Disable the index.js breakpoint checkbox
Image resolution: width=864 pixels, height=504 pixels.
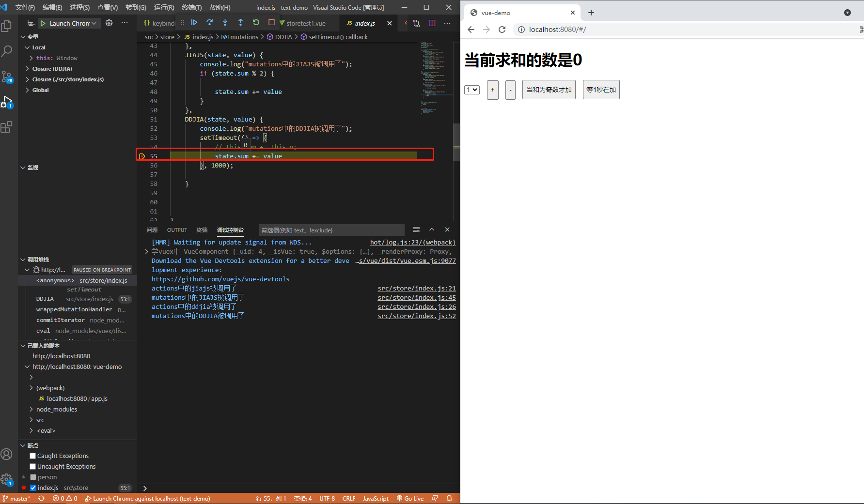point(33,488)
